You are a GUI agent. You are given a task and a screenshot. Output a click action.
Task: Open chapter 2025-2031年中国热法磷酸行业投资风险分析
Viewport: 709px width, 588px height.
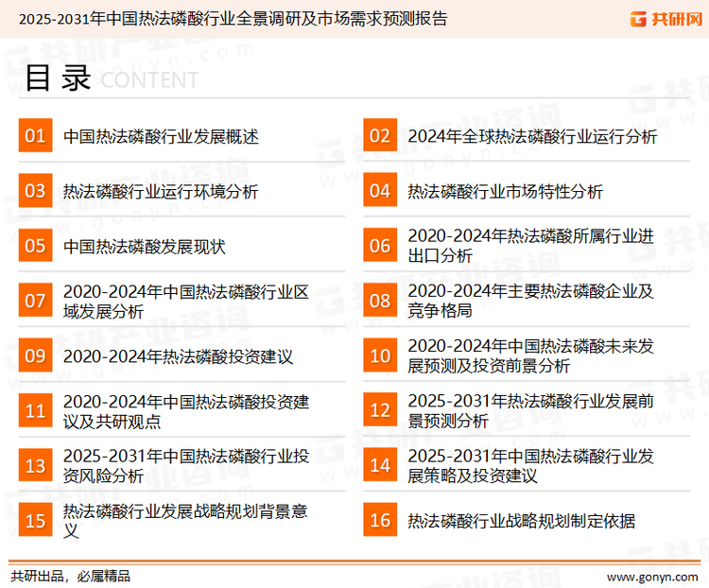pos(186,466)
